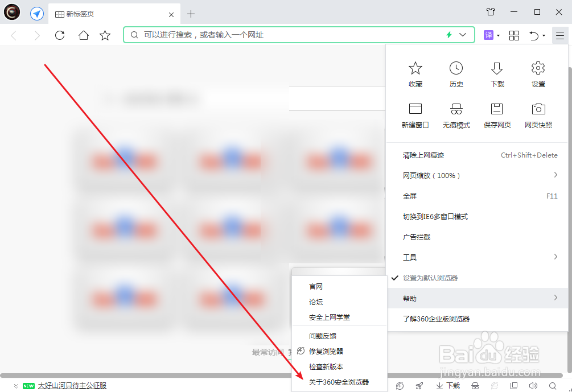572x392 pixels.
Task: Choose 修复浏览器 in help submenu
Action: (x=339, y=351)
